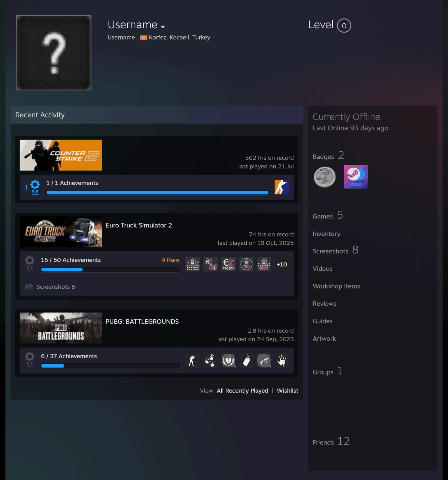448x480 pixels.
Task: Click the PUBG spray can achievement icon
Action: (246, 360)
